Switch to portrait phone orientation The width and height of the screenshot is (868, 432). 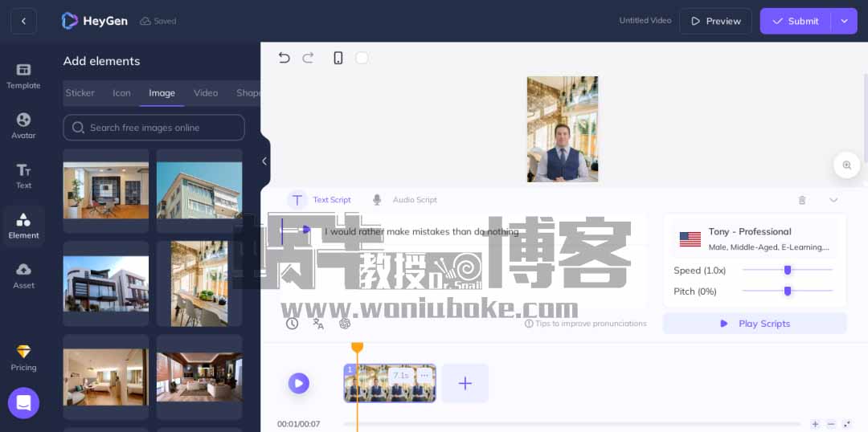(338, 58)
